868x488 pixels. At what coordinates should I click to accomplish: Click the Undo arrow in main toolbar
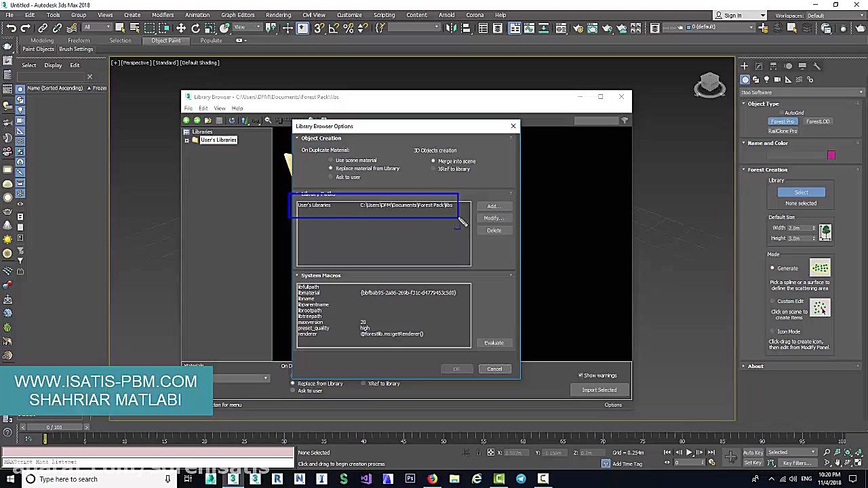(12, 28)
